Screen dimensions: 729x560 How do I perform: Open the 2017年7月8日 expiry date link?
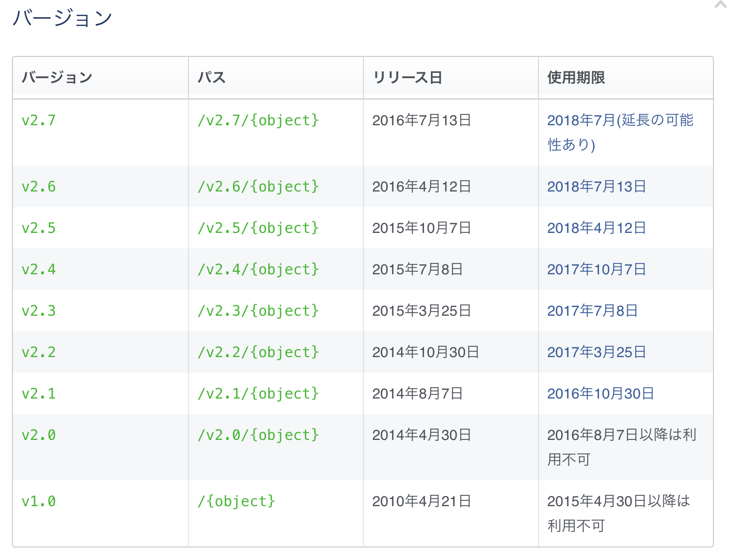[592, 311]
